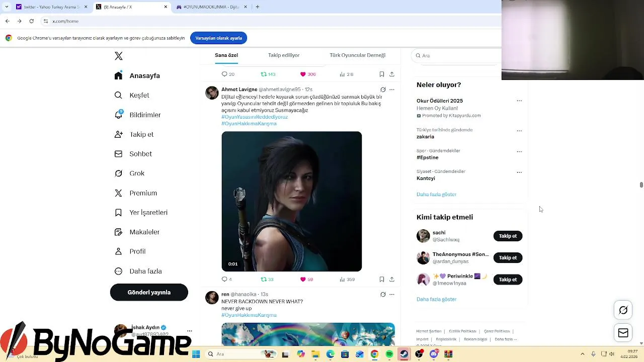The width and height of the screenshot is (644, 362).
Task: Open more options on Ahmet Lavigne's post
Action: (392, 89)
